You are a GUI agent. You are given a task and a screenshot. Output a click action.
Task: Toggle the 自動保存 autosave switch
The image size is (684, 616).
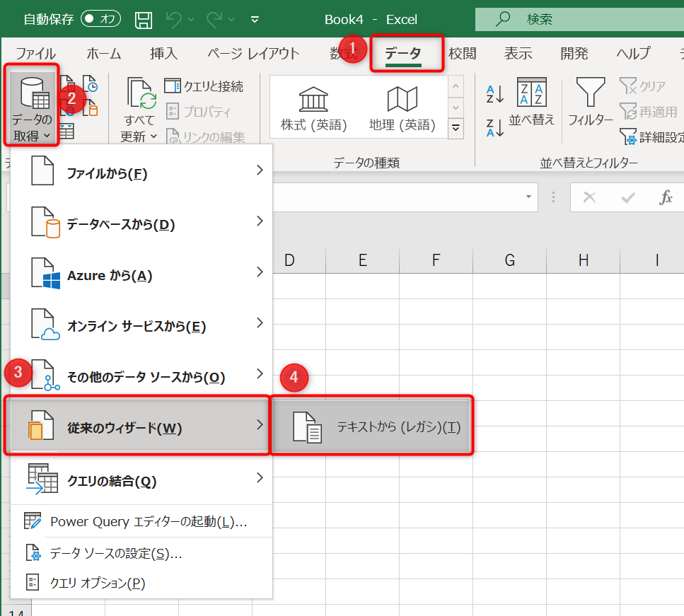click(100, 19)
